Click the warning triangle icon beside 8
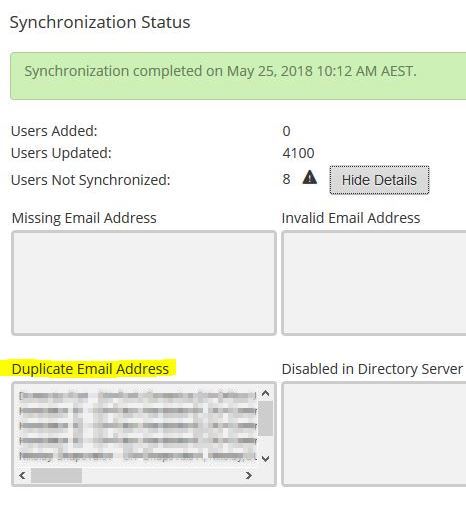Image resolution: width=466 pixels, height=506 pixels. click(310, 178)
